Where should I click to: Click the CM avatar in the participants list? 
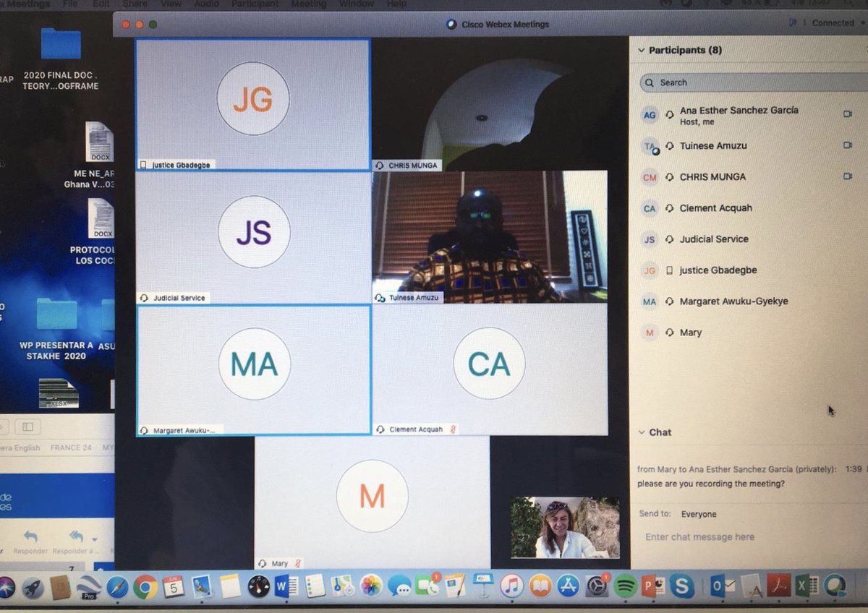[x=650, y=177]
